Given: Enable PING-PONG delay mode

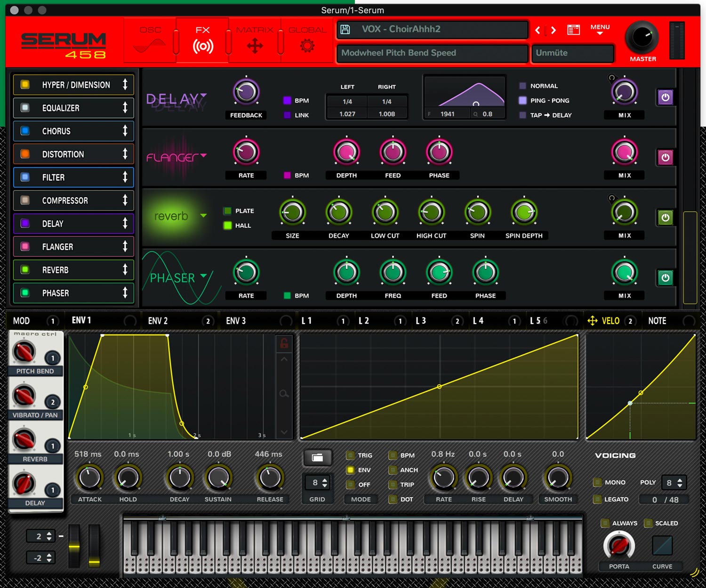Looking at the screenshot, I should coord(522,100).
